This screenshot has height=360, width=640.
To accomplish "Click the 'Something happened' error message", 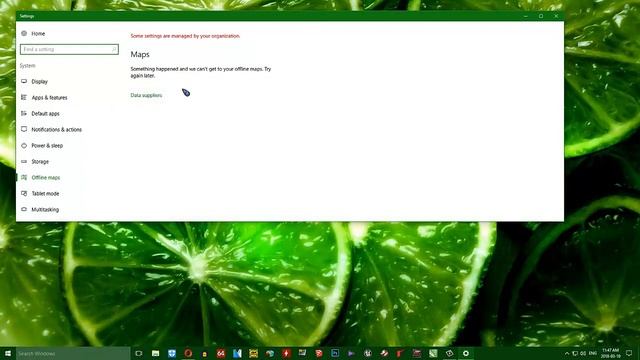I will [x=201, y=72].
